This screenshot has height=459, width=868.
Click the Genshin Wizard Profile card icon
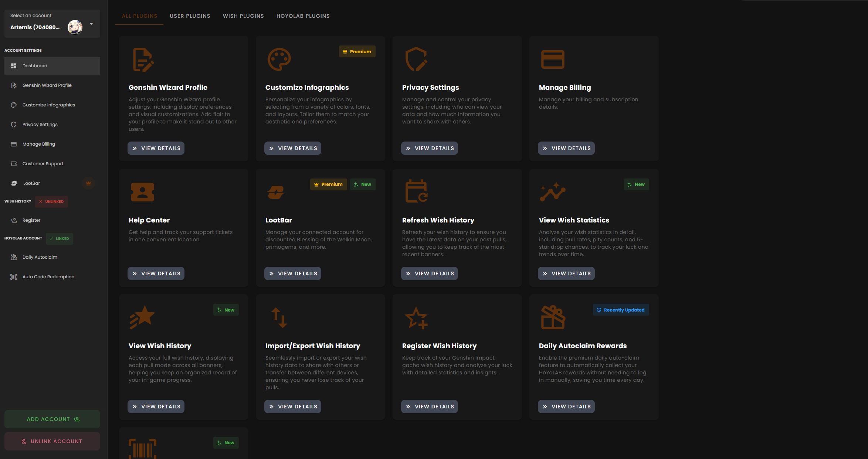tap(143, 59)
